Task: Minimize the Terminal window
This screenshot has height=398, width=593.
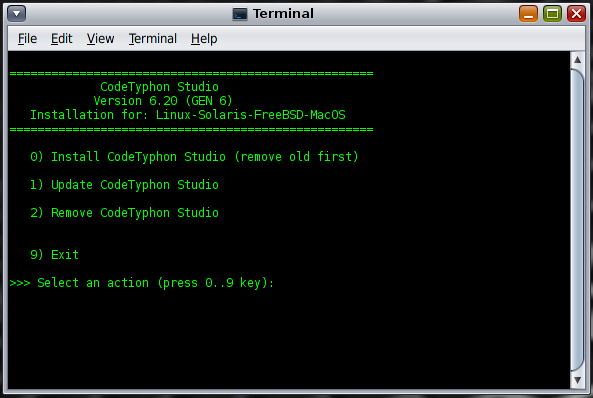Action: pos(528,14)
